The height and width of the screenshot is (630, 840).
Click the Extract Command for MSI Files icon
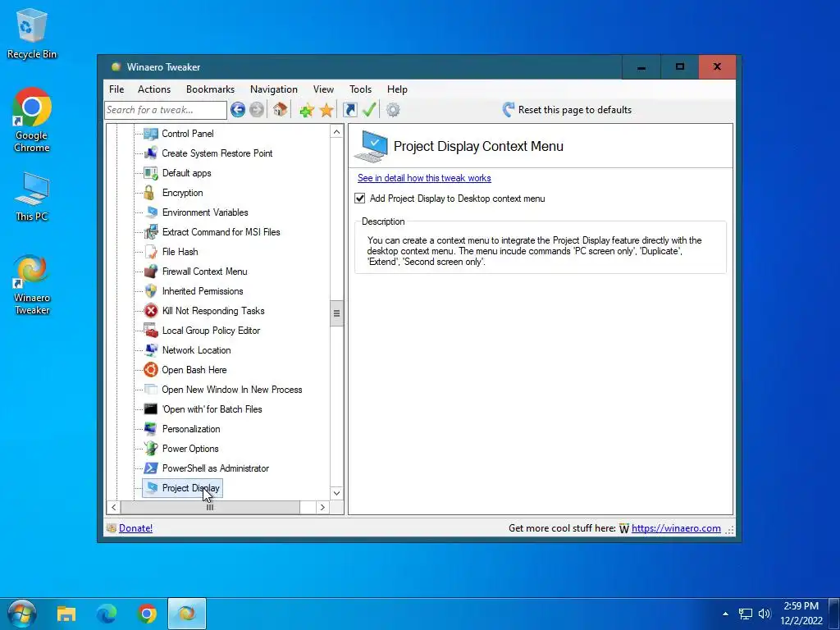pos(151,232)
